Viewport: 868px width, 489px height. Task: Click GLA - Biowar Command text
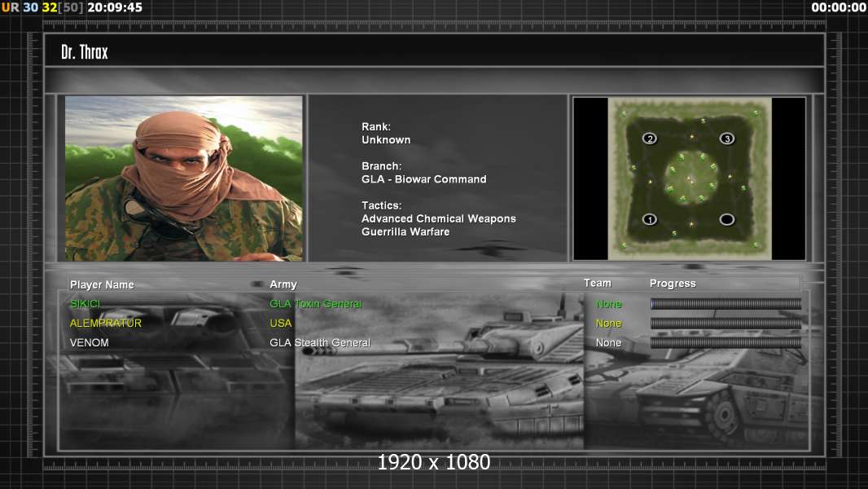click(x=424, y=178)
